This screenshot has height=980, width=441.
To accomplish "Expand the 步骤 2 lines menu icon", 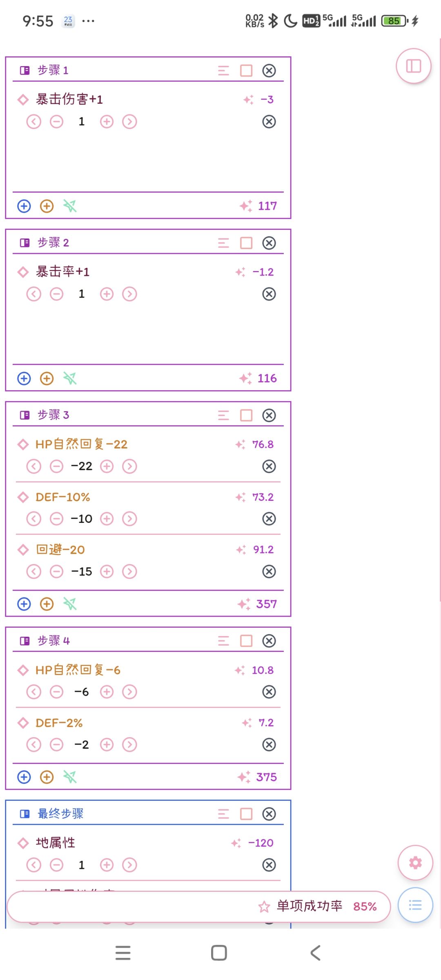I will tap(223, 243).
